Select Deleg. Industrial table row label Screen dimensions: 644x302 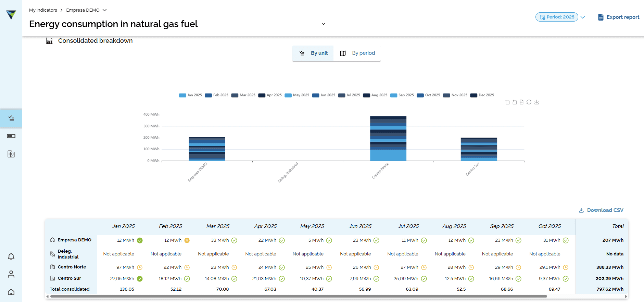68,254
